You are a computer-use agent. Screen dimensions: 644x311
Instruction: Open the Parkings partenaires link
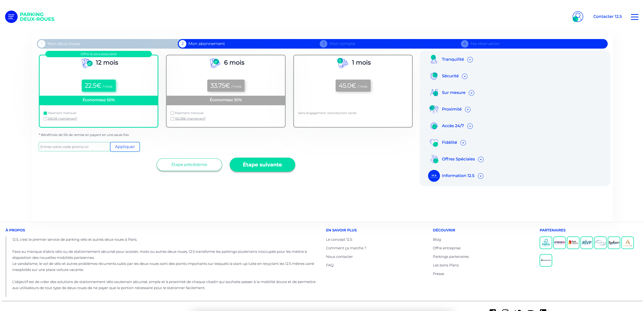(451, 257)
